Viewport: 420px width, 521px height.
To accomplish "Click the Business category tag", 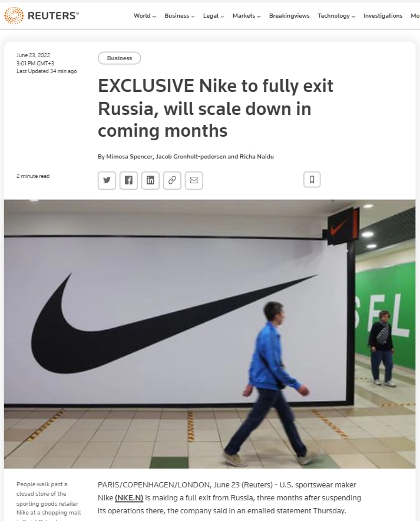I will pos(120,58).
